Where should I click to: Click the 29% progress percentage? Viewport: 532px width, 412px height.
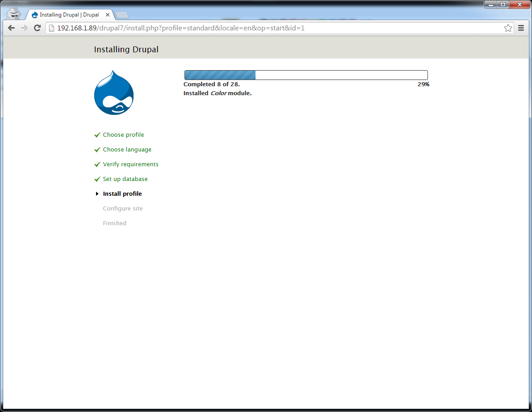tap(423, 84)
